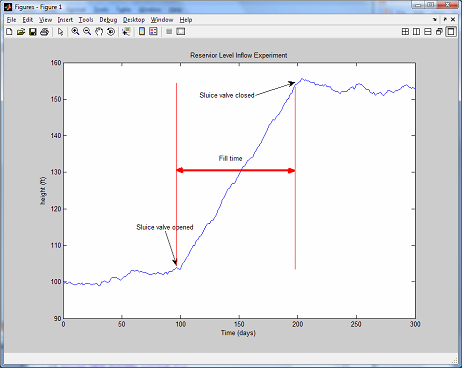Click the x-axis tick label 50
The width and height of the screenshot is (463, 370).
click(x=122, y=324)
